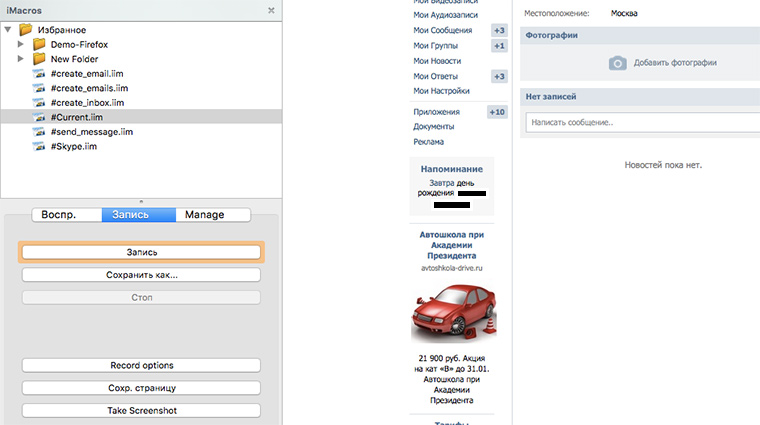Click the red car ad image
The image size is (760, 425).
[x=454, y=312]
